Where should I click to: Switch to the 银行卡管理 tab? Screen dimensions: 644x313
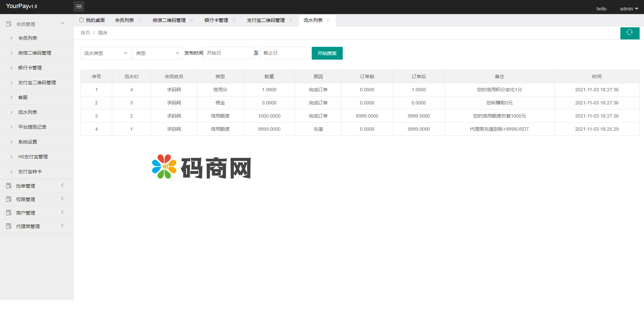[216, 21]
